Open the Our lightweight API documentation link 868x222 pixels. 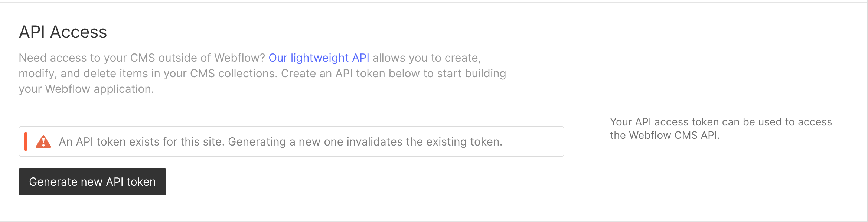[319, 58]
